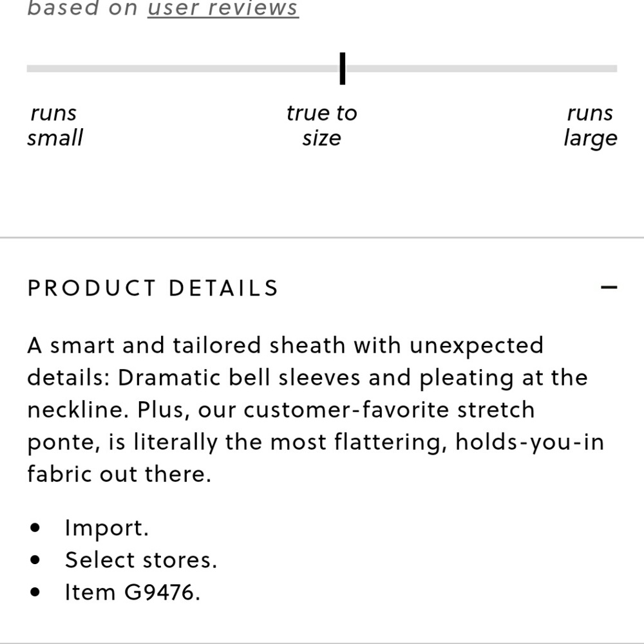
Task: Click the bullet dot beside Select stores
Action: 35,560
